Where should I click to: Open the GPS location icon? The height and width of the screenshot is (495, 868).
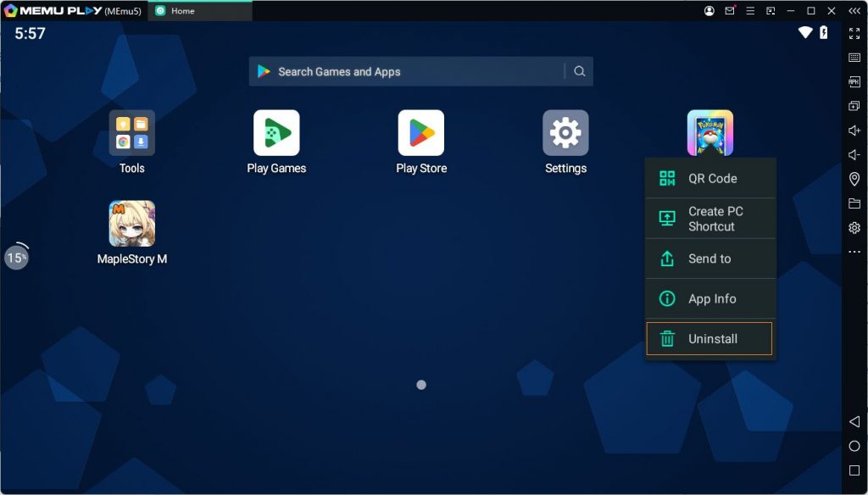(854, 179)
